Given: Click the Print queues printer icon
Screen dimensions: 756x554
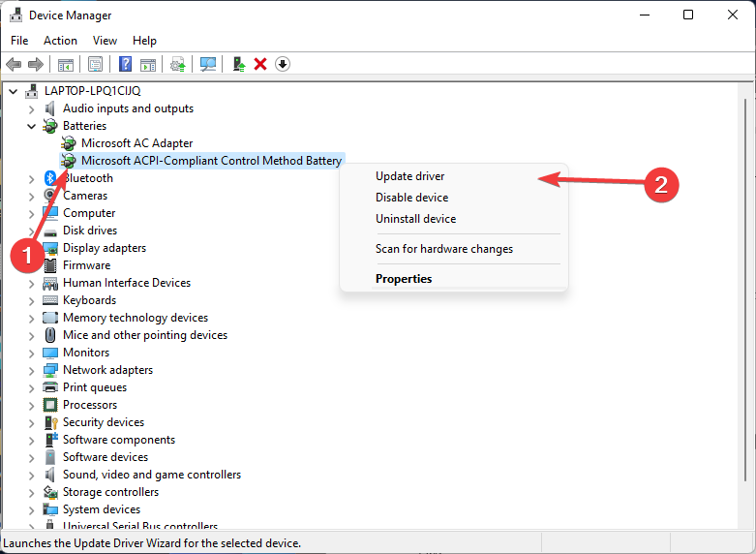Looking at the screenshot, I should [50, 387].
